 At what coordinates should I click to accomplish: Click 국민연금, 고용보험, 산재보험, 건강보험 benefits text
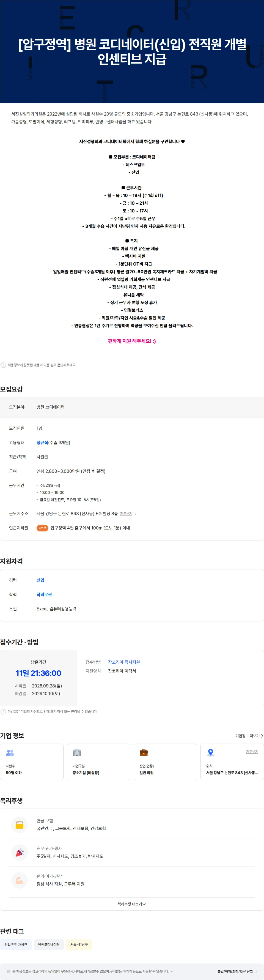tap(71, 828)
